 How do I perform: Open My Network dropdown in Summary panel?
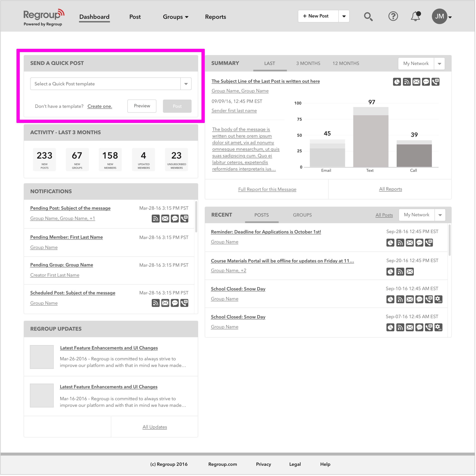click(439, 64)
